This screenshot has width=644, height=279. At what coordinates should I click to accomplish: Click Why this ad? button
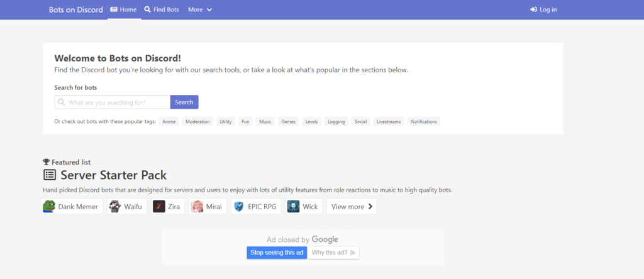pyautogui.click(x=333, y=253)
